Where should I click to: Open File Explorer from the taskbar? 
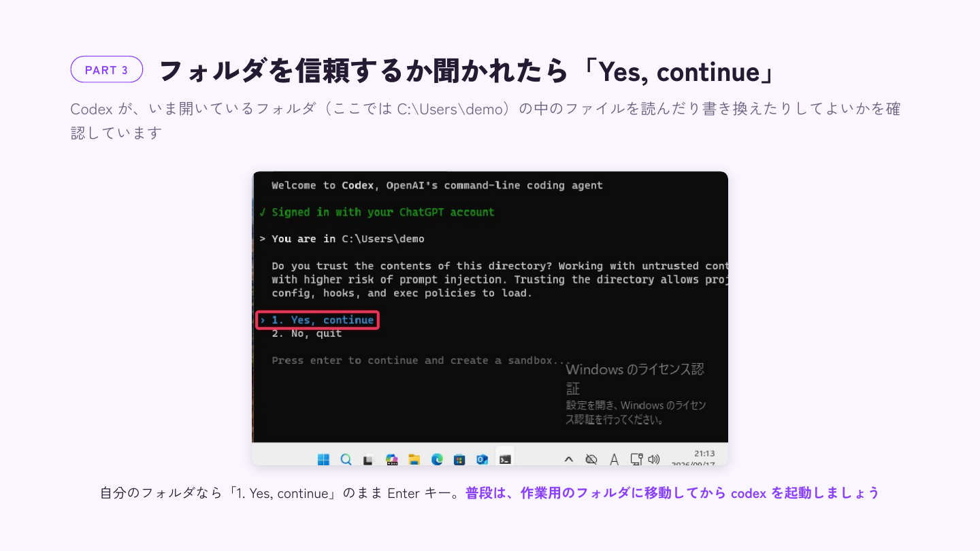[414, 459]
